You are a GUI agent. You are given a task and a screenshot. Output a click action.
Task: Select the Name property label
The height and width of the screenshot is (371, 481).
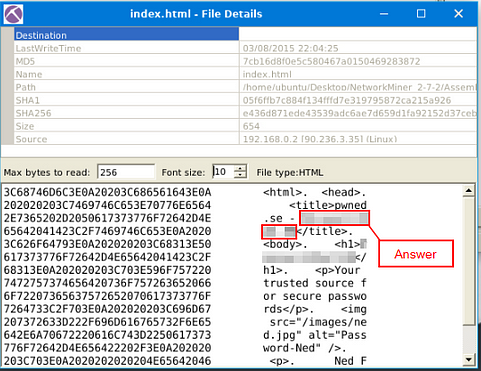point(29,74)
